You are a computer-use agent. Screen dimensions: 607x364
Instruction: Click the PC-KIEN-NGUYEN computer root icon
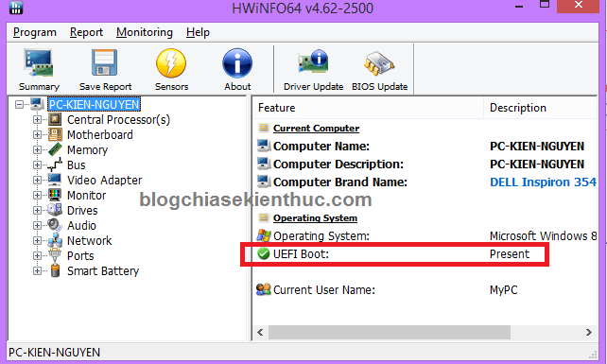coord(38,104)
